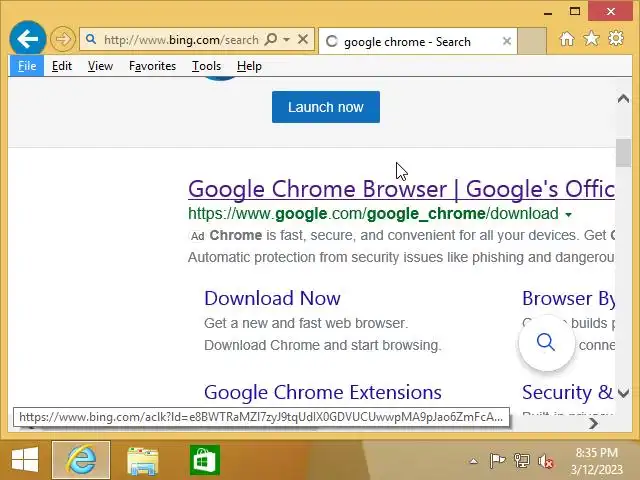
Task: Click the vertical scrollbar up arrow
Action: [x=623, y=98]
